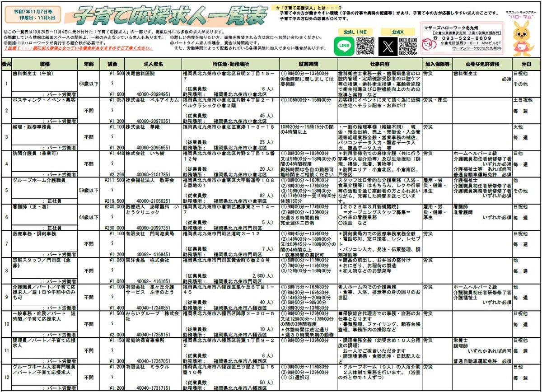Select the 職種 column header
The width and height of the screenshot is (542, 392).
coord(45,64)
